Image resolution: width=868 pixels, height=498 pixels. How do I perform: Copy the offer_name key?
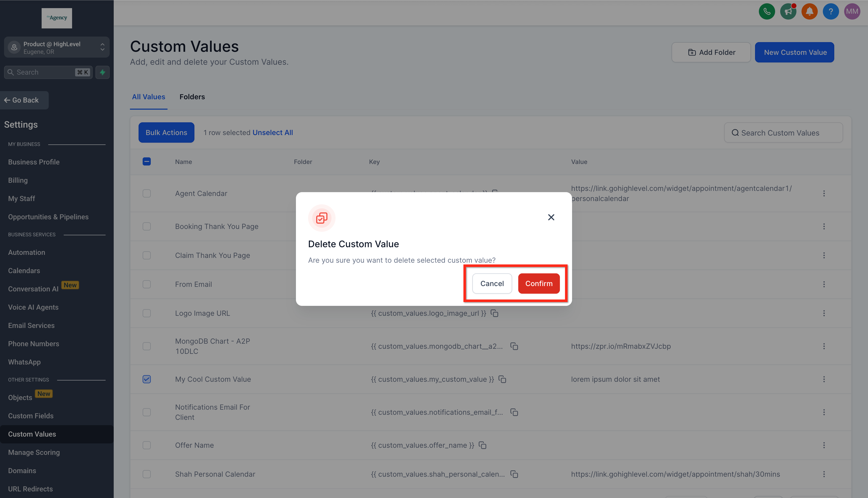pos(482,445)
